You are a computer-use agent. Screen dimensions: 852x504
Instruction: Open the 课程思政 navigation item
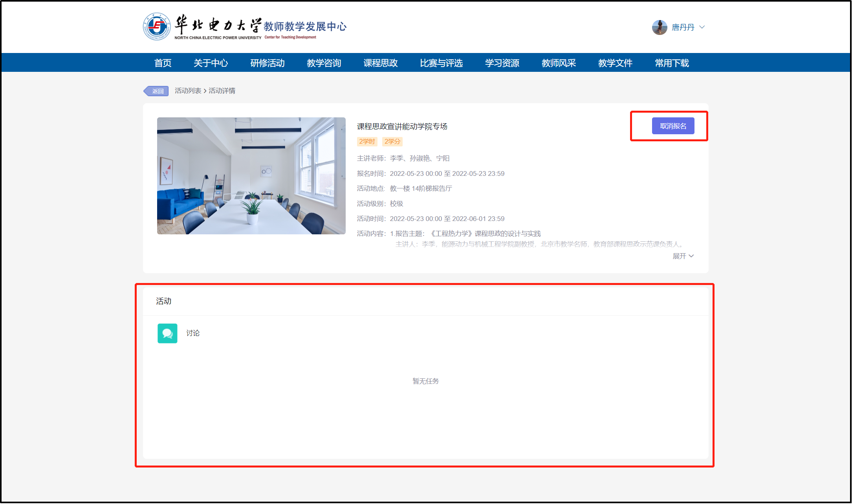point(380,63)
